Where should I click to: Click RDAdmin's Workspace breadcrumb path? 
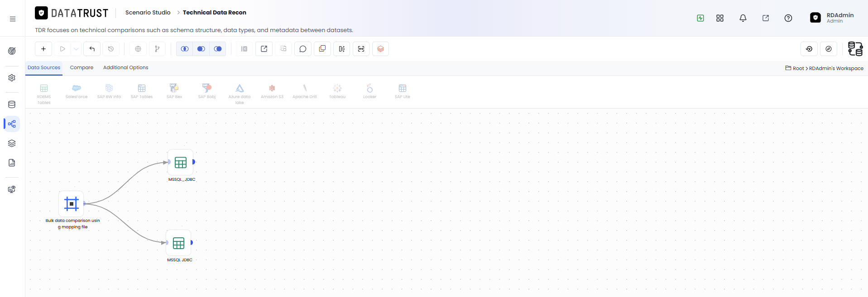(836, 68)
